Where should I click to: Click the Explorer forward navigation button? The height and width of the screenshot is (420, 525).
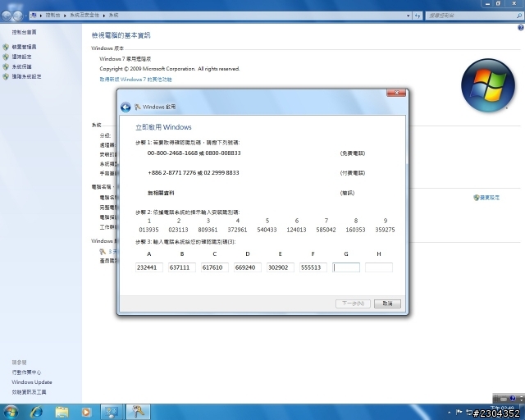point(18,16)
